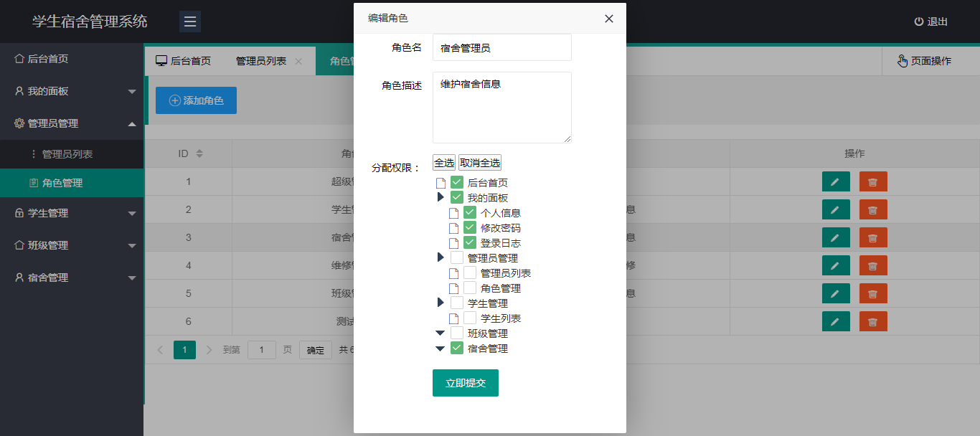This screenshot has width=980, height=436.
Task: Click the 角色名 input field
Action: [501, 47]
